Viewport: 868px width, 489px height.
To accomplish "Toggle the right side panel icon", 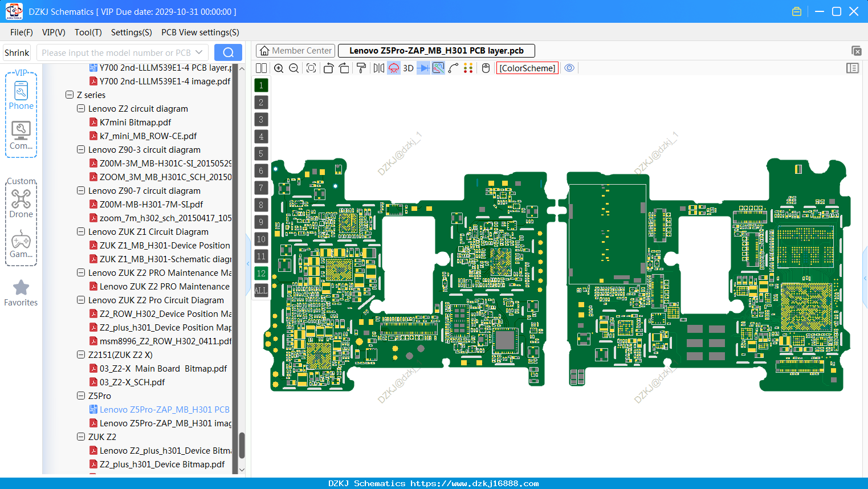I will (853, 68).
